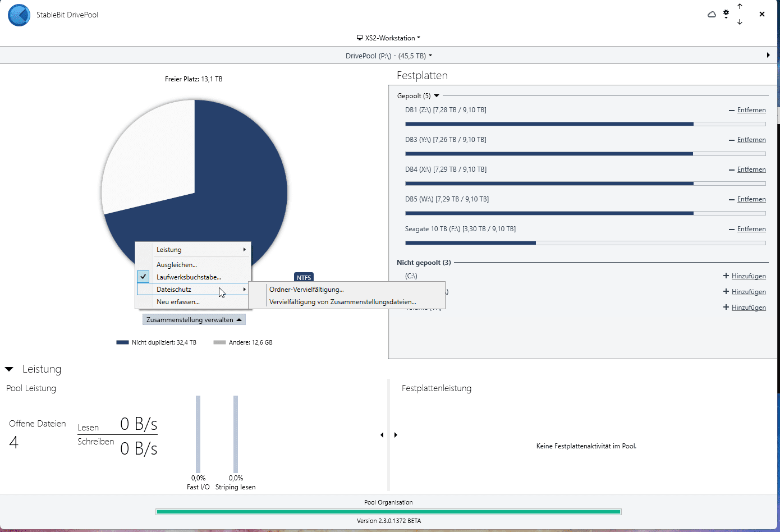Screen dimensions: 780x532
Task: Click the Version 2.3.0.1372 BETA text
Action: (389, 521)
